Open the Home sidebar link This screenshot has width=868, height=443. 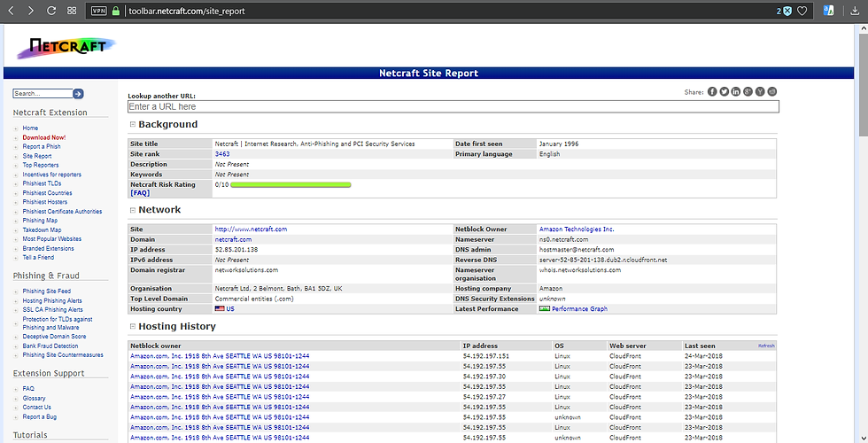coord(30,128)
